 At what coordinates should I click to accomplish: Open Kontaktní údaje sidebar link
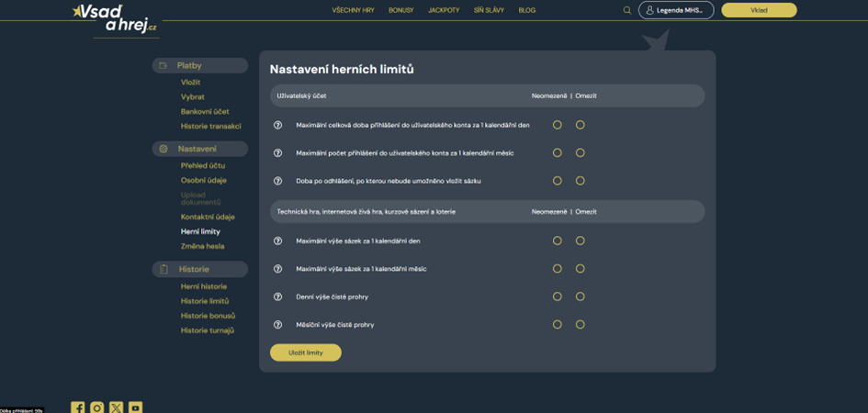[208, 217]
